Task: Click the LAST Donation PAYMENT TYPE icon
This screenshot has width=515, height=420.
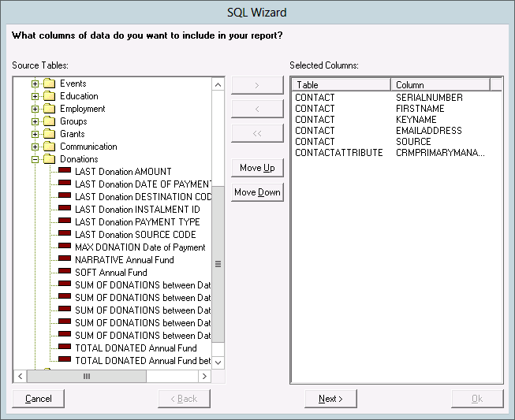Action: (x=64, y=222)
